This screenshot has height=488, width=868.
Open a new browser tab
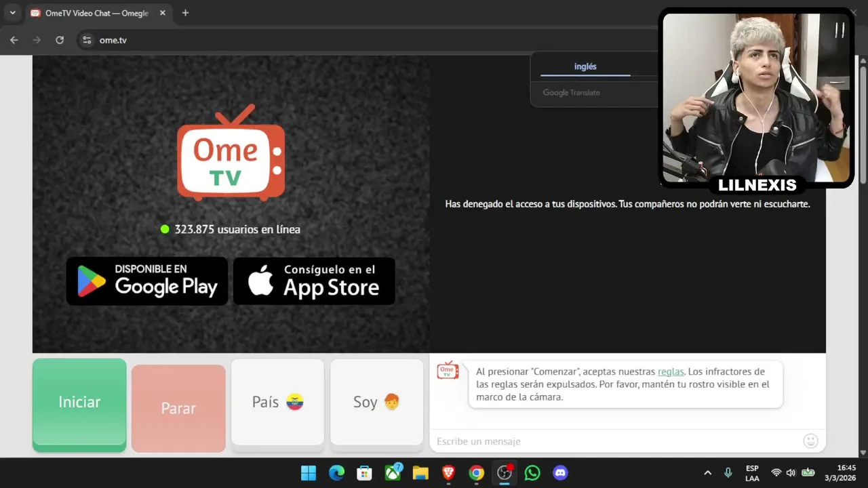(x=185, y=13)
